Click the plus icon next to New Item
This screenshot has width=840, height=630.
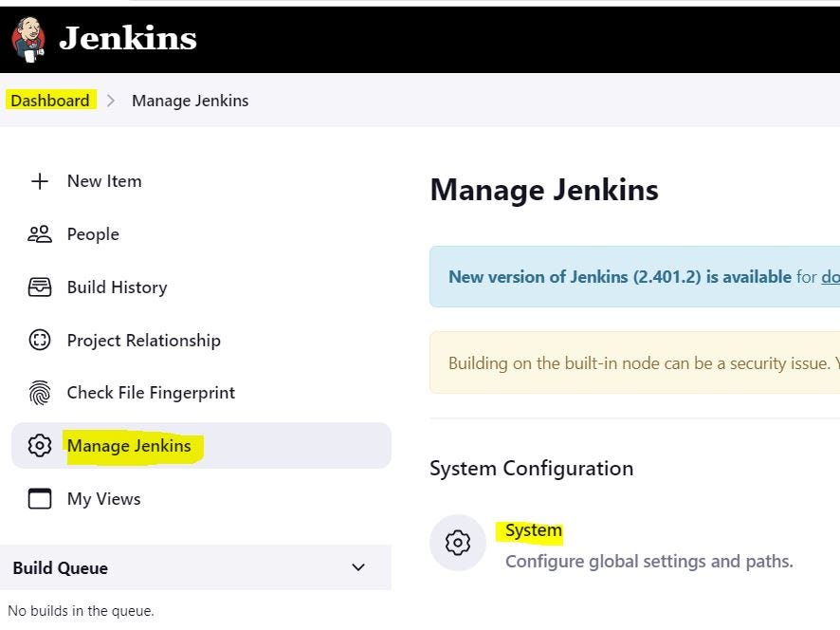[40, 180]
